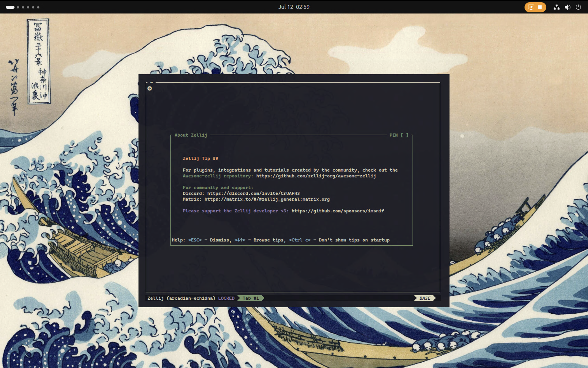Open the volume icon in top bar

click(x=568, y=7)
